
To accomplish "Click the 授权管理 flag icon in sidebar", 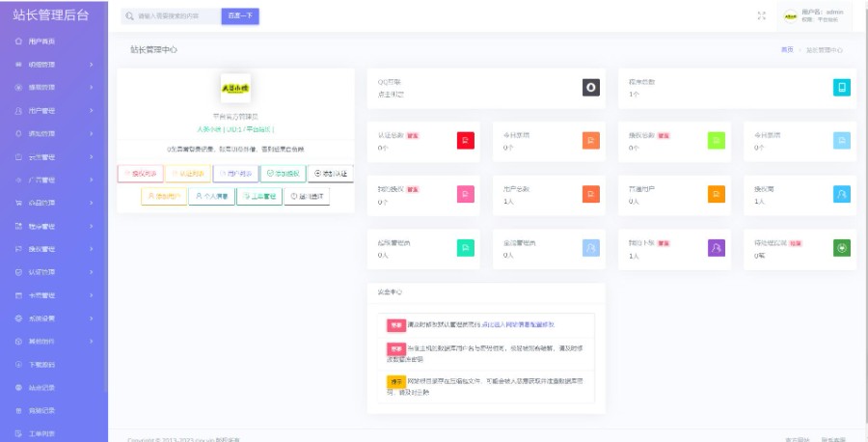I will (18, 249).
